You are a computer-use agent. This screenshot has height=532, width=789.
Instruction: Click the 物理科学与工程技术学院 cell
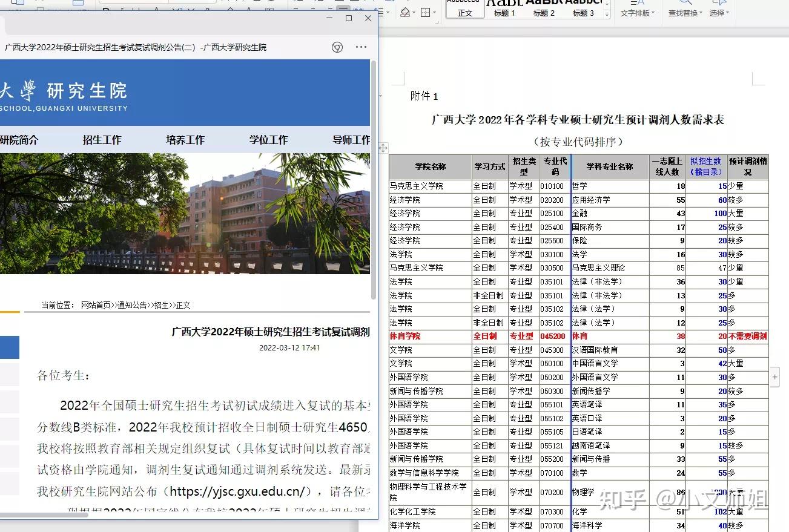pyautogui.click(x=431, y=492)
